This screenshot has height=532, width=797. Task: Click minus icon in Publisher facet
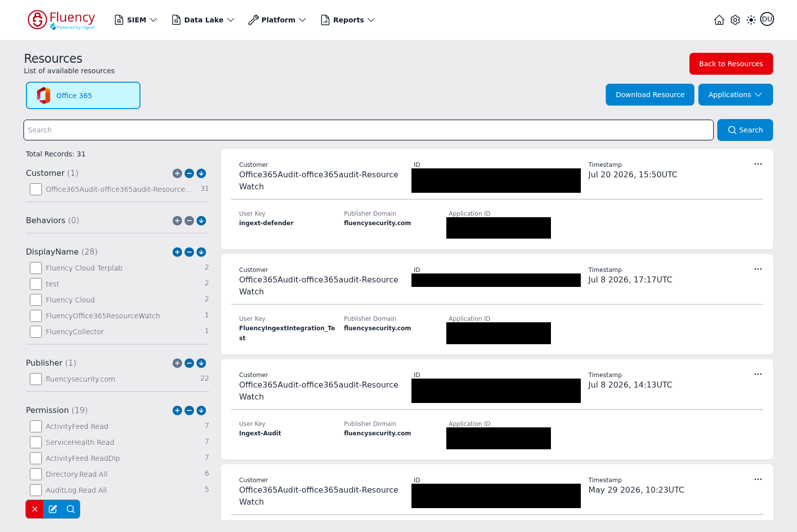(x=189, y=363)
